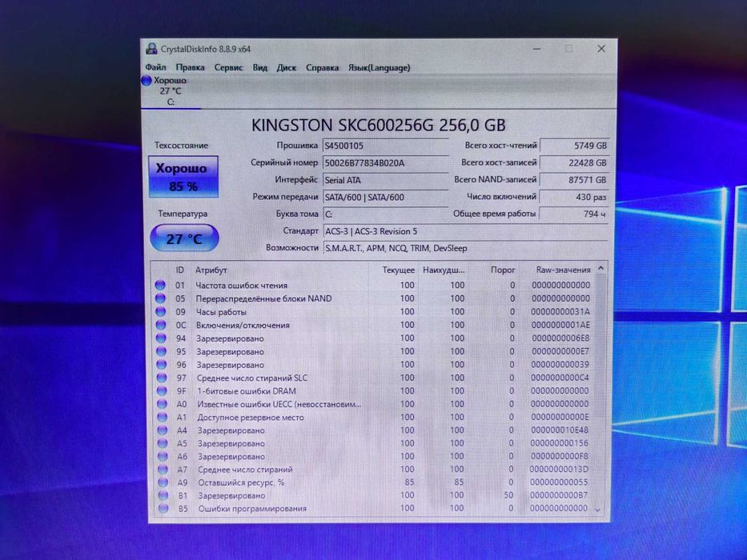Click the CrystalDiskInfo title bar app icon

click(151, 49)
